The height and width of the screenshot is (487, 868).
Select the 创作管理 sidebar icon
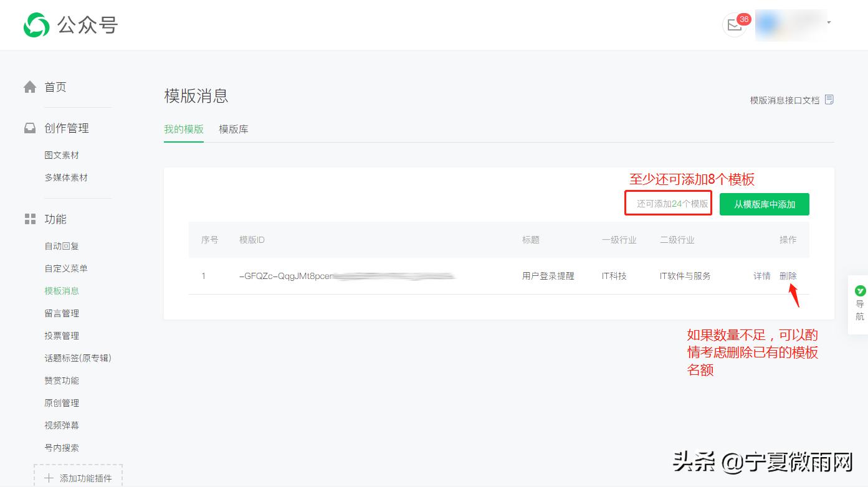[30, 128]
